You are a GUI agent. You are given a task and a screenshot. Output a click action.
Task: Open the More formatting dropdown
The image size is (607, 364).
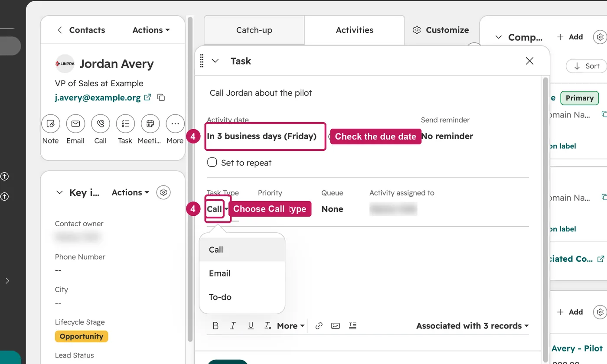(290, 326)
